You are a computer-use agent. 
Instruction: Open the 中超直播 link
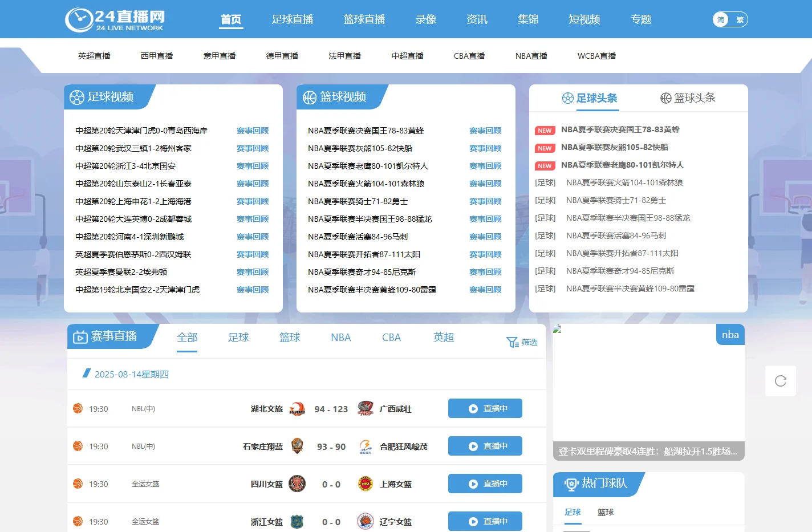[x=408, y=56]
